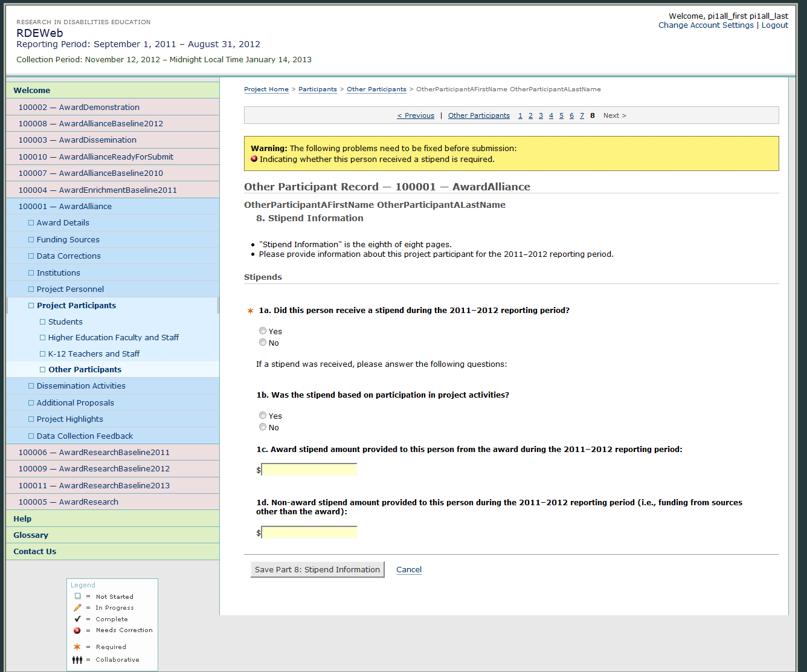Click the red error icon in warning box
Viewport: 807px width, 672px height.
(x=254, y=160)
